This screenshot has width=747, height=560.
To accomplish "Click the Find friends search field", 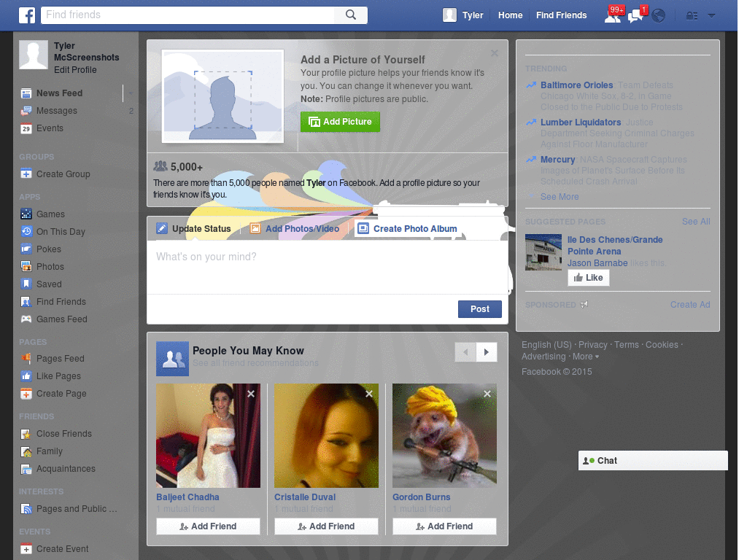I will [x=187, y=15].
